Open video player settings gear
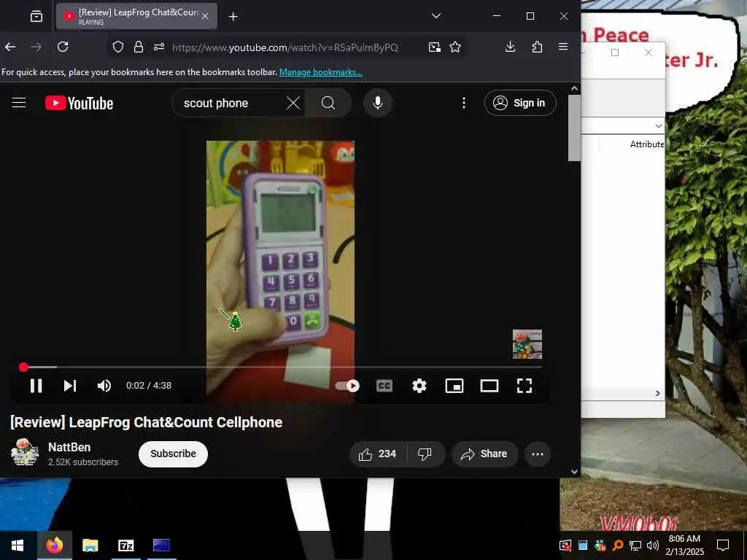This screenshot has width=747, height=560. pyautogui.click(x=419, y=386)
